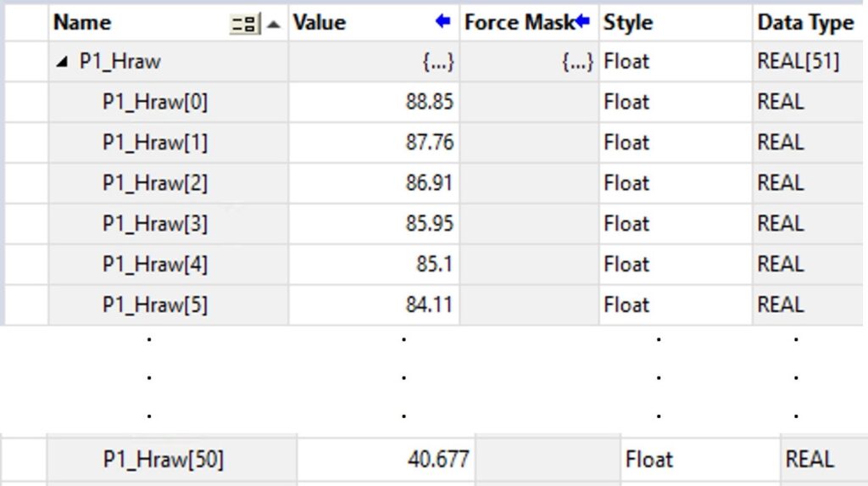
Task: Click the Force Mask cell for P1_Hraw[5]
Action: click(x=529, y=305)
